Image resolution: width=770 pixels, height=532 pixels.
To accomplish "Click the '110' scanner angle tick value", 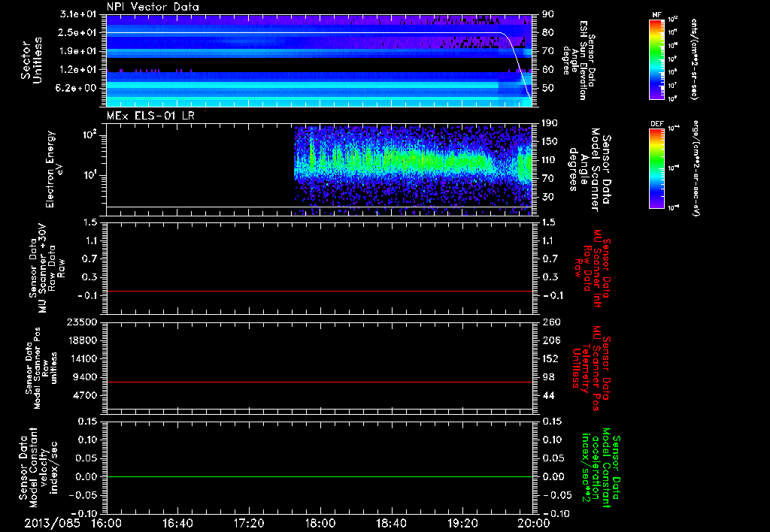I will [x=550, y=160].
